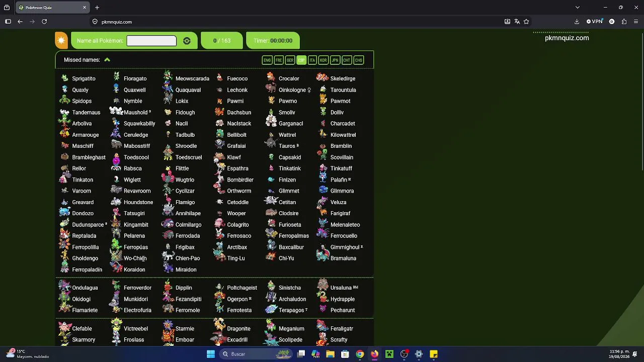Click the Floragato name
The height and width of the screenshot is (362, 644).
[x=135, y=78]
